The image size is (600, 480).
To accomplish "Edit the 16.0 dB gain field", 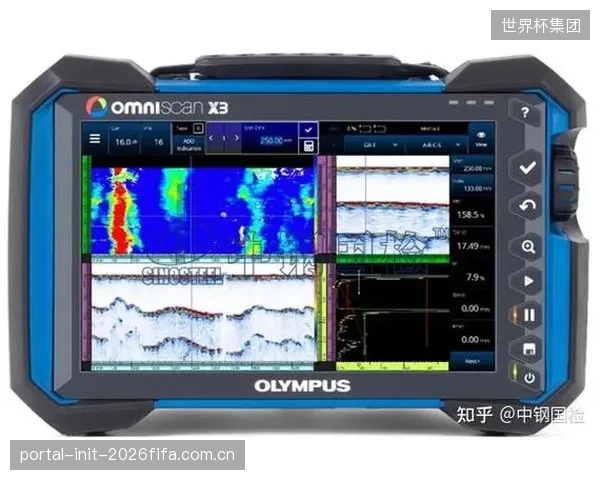I will (x=124, y=138).
